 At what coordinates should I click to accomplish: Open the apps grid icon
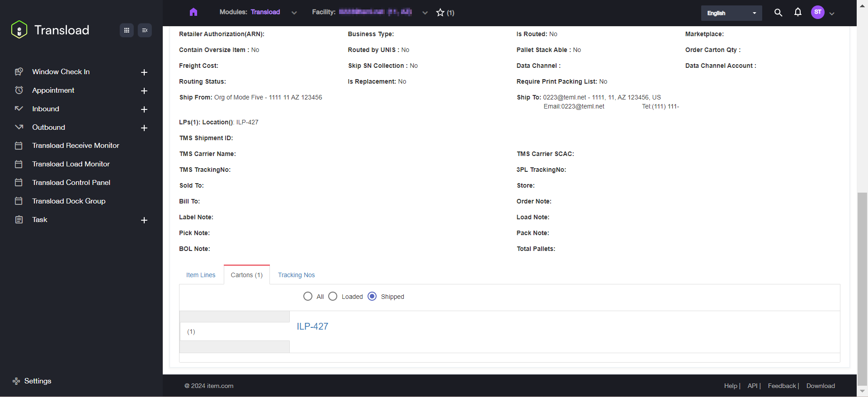pyautogui.click(x=127, y=30)
